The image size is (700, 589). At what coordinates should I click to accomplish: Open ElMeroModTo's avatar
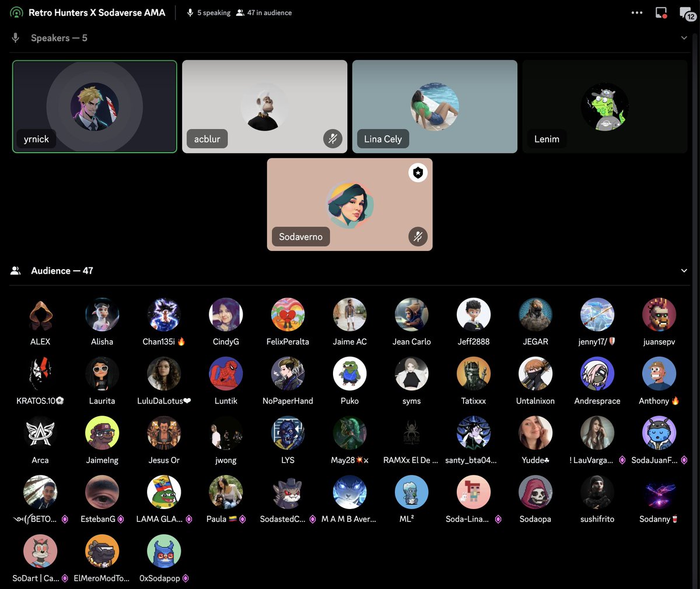pos(102,551)
